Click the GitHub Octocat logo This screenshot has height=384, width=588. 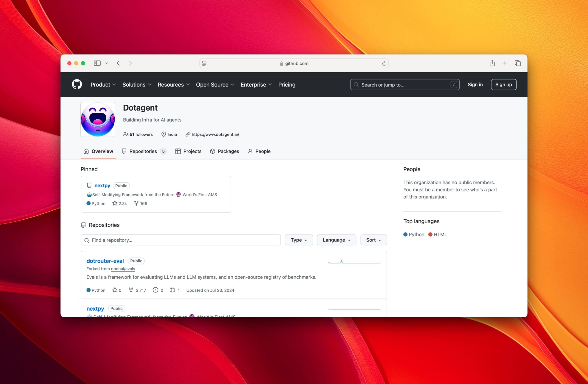[77, 85]
